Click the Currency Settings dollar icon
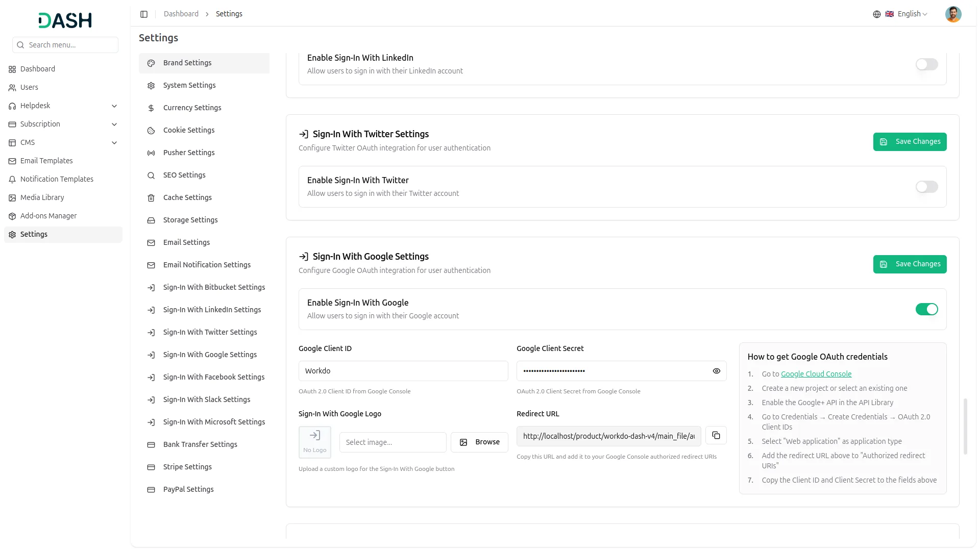The width and height of the screenshot is (980, 551). [x=151, y=108]
